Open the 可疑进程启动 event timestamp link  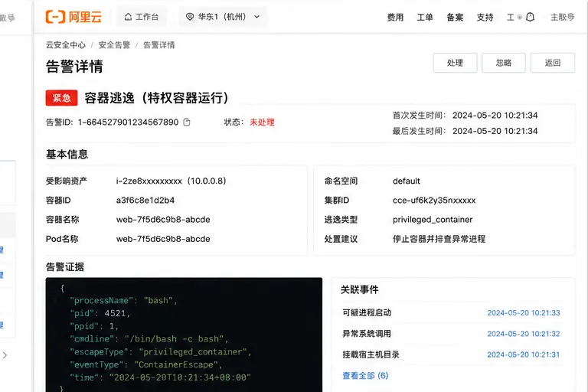[x=524, y=313]
